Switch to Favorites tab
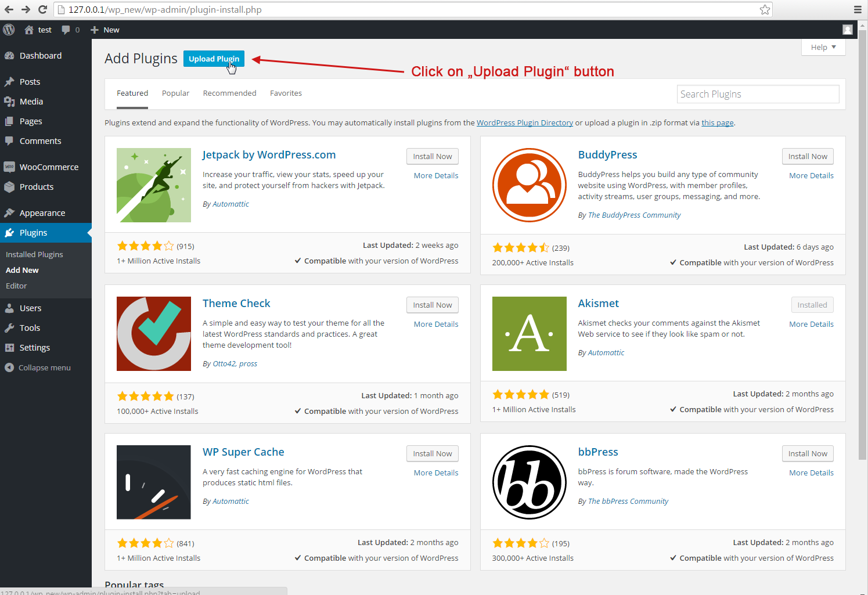868x595 pixels. (x=286, y=93)
